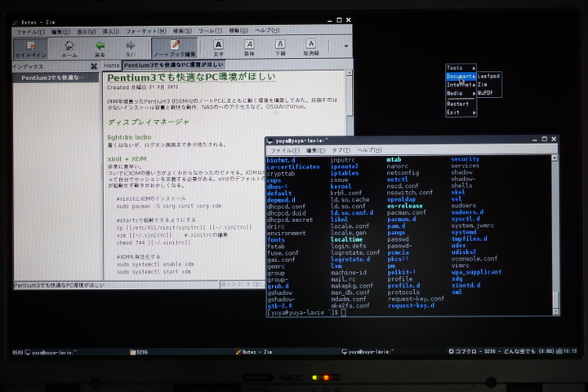Open Internet submenu in root menu
This screenshot has height=392, width=588.
click(461, 85)
